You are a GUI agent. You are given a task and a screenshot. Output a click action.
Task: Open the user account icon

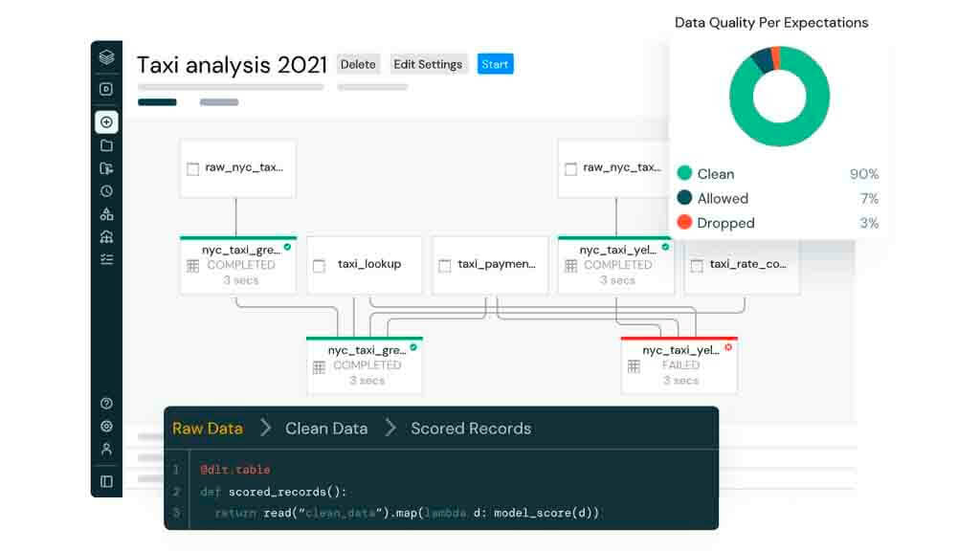click(x=106, y=449)
